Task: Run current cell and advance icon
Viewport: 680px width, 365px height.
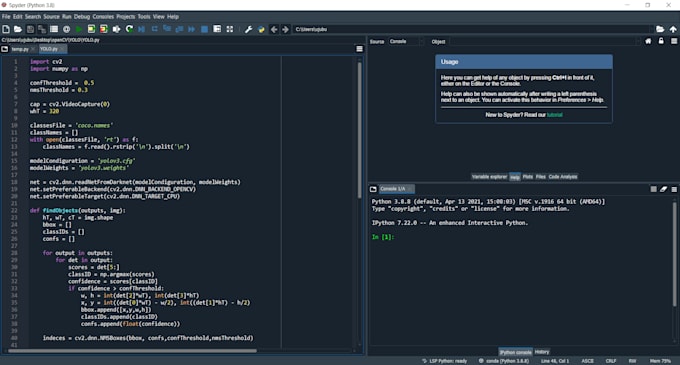Action: pos(104,29)
